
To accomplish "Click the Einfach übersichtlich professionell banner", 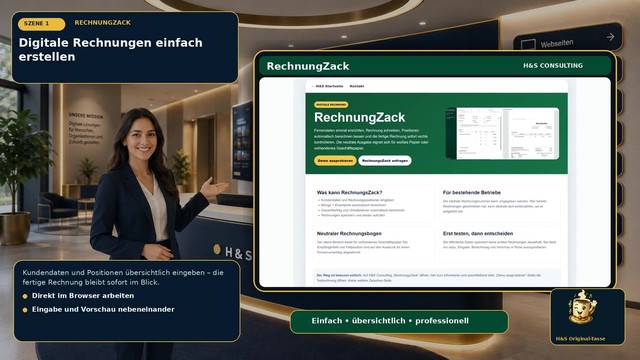I will tap(399, 321).
